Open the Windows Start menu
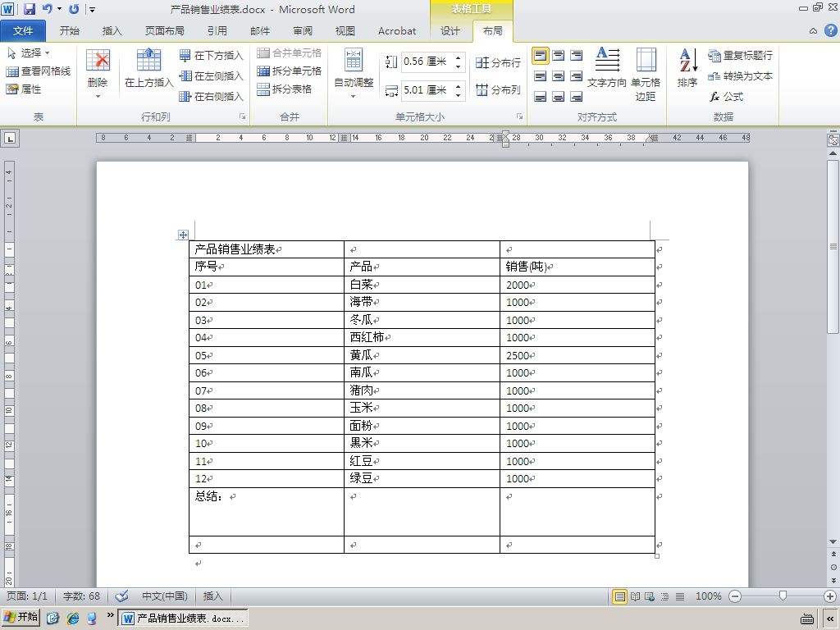The image size is (840, 630). click(21, 617)
